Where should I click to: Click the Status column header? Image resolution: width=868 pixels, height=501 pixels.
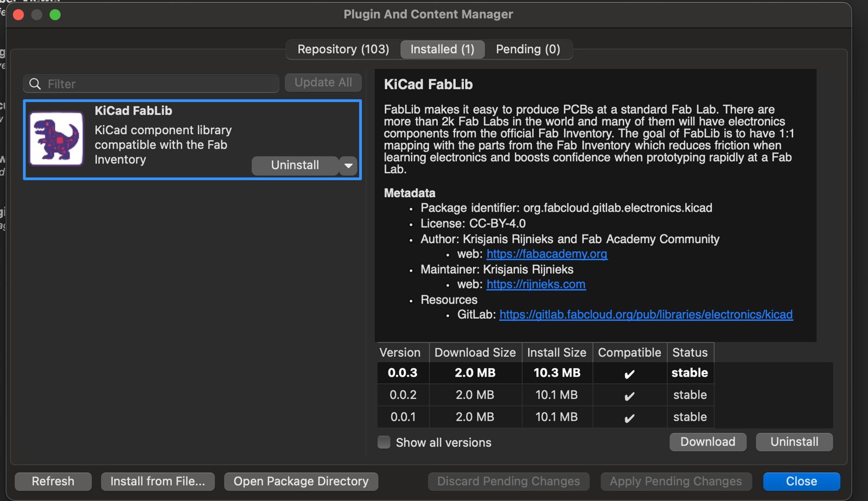691,352
